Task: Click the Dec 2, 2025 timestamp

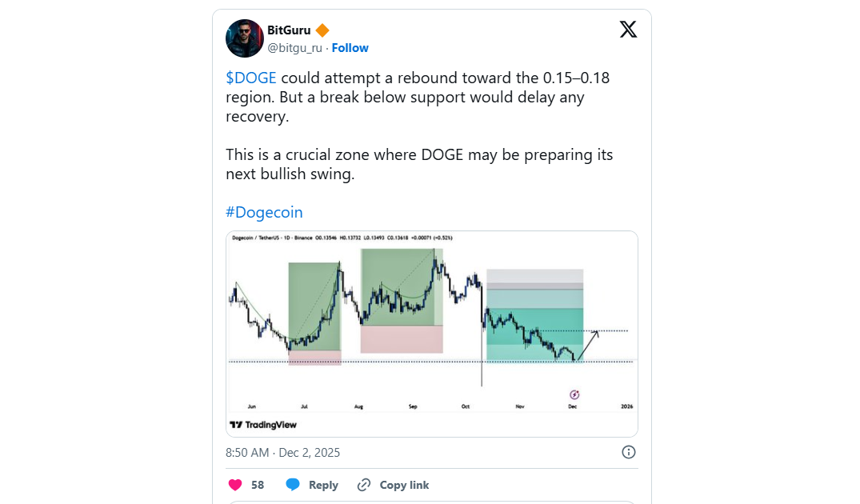Action: click(308, 452)
